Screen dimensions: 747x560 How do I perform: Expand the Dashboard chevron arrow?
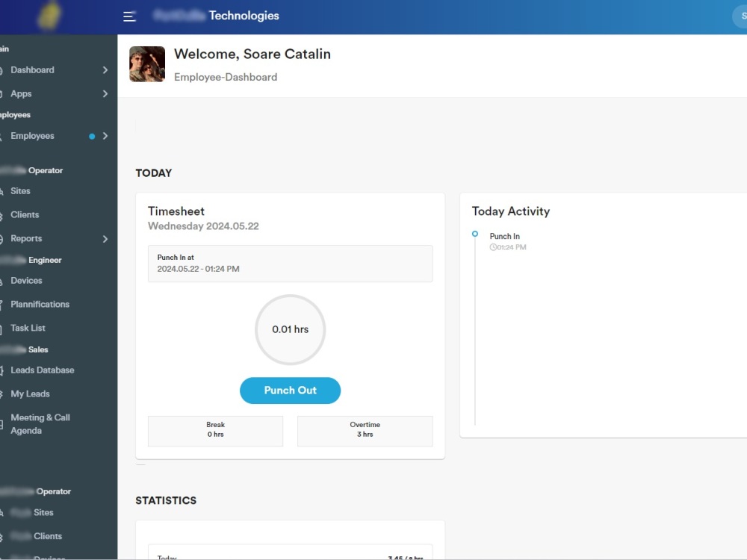105,70
